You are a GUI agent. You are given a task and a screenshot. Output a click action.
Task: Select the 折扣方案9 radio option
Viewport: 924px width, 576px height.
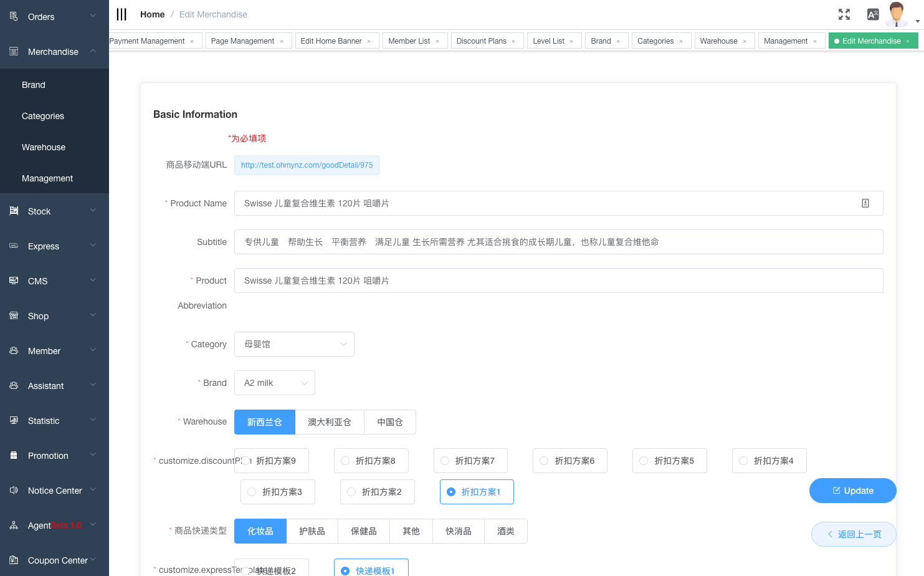(247, 461)
